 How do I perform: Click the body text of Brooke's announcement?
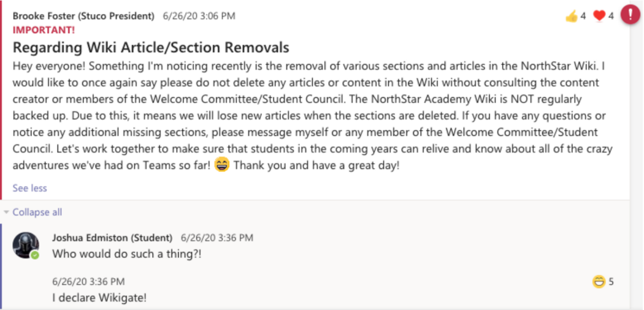click(307, 115)
